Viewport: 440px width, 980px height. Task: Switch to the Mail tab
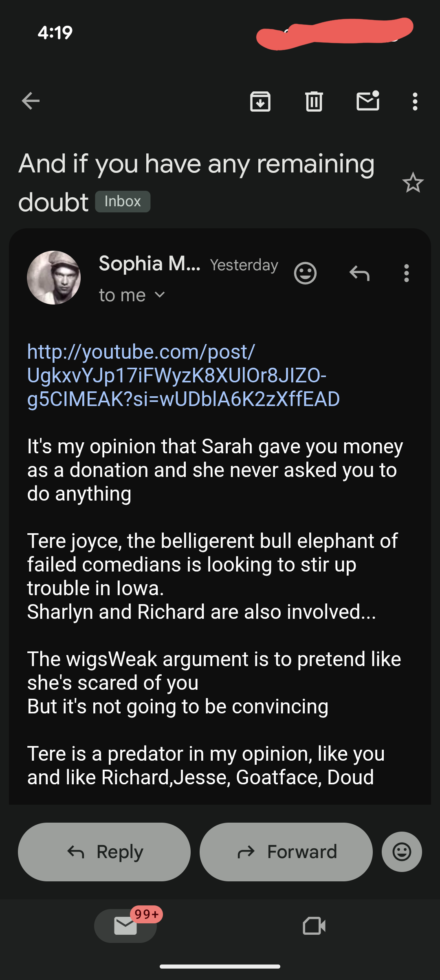(125, 925)
